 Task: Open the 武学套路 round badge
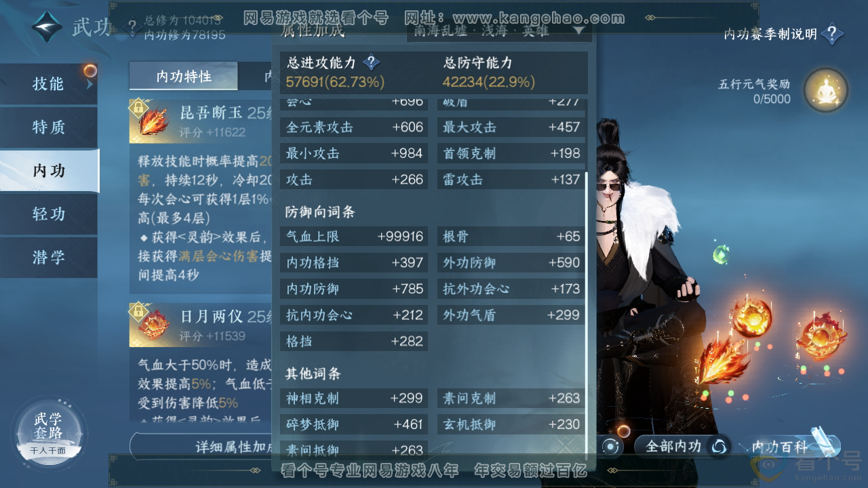tap(48, 431)
